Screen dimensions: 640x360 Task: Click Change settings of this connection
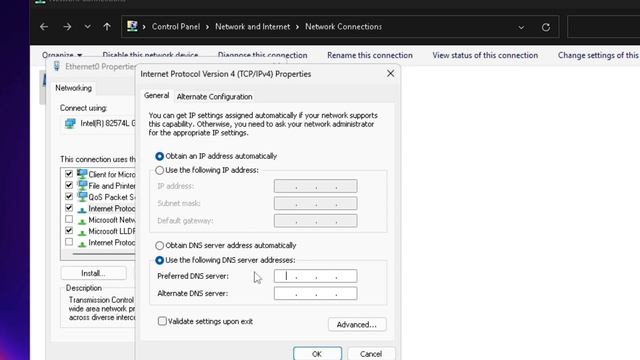click(598, 55)
